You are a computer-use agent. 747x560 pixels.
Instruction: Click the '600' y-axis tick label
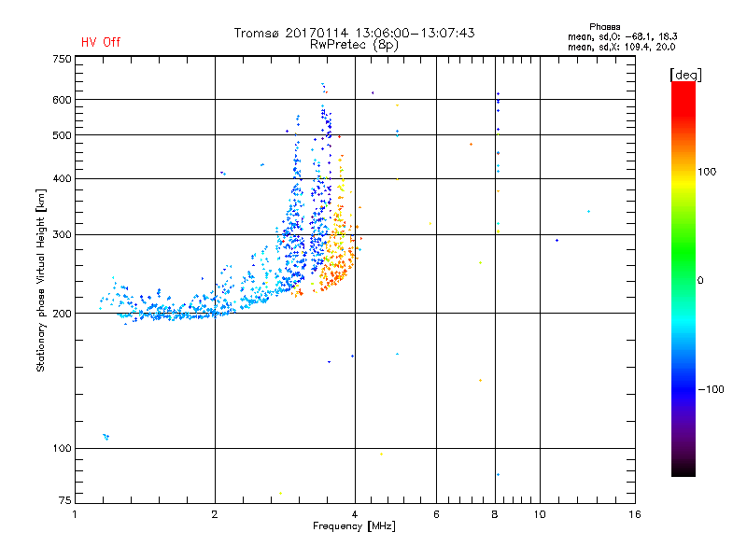click(63, 100)
